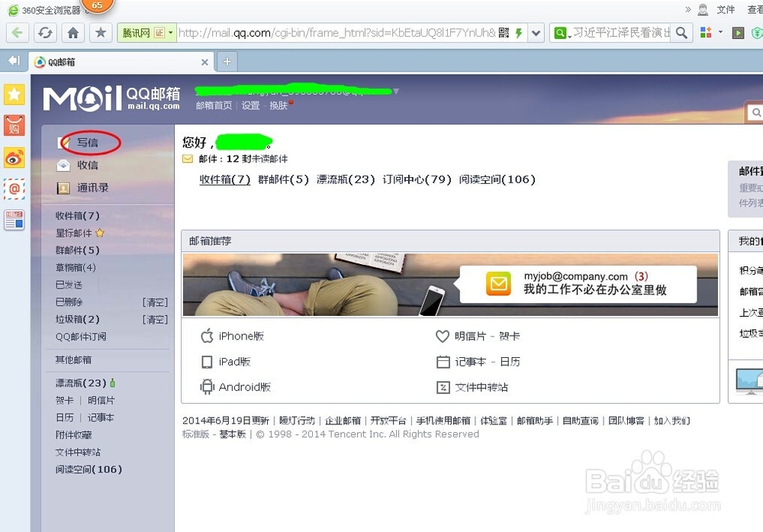Expand the address bar history dropdown
Screen dimensions: 763x532
pyautogui.click(x=536, y=33)
